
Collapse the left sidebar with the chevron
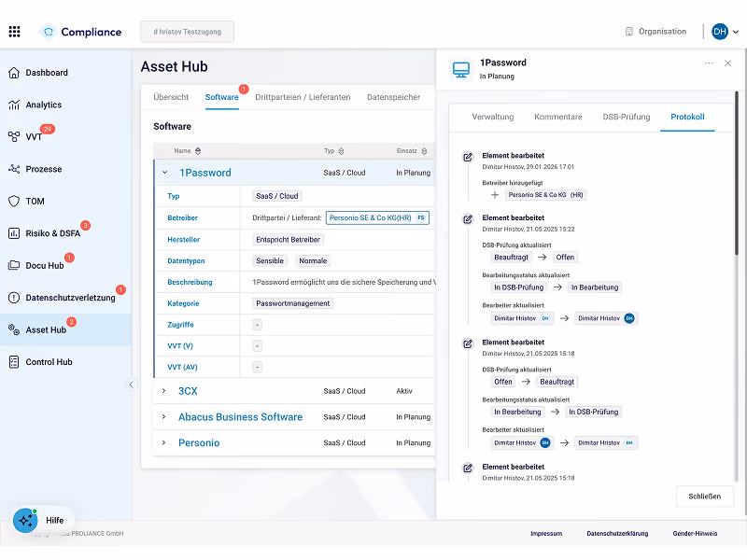tap(132, 385)
